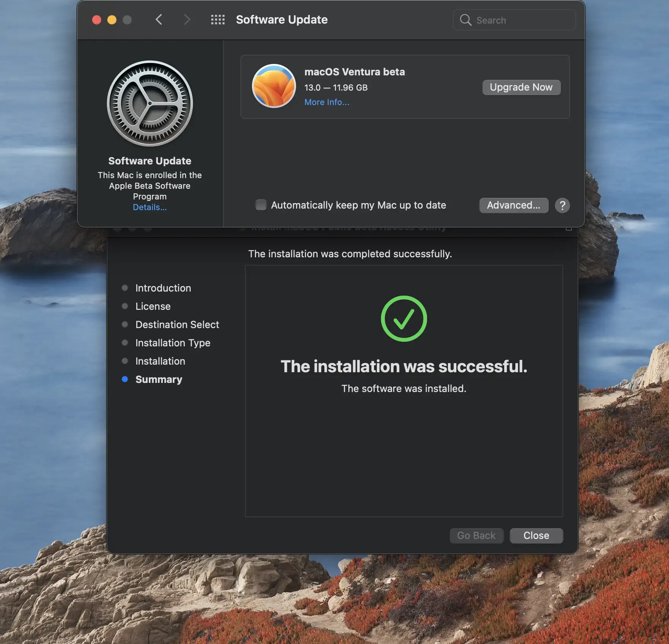
Task: Select the Destination Select installer step
Action: 177,325
